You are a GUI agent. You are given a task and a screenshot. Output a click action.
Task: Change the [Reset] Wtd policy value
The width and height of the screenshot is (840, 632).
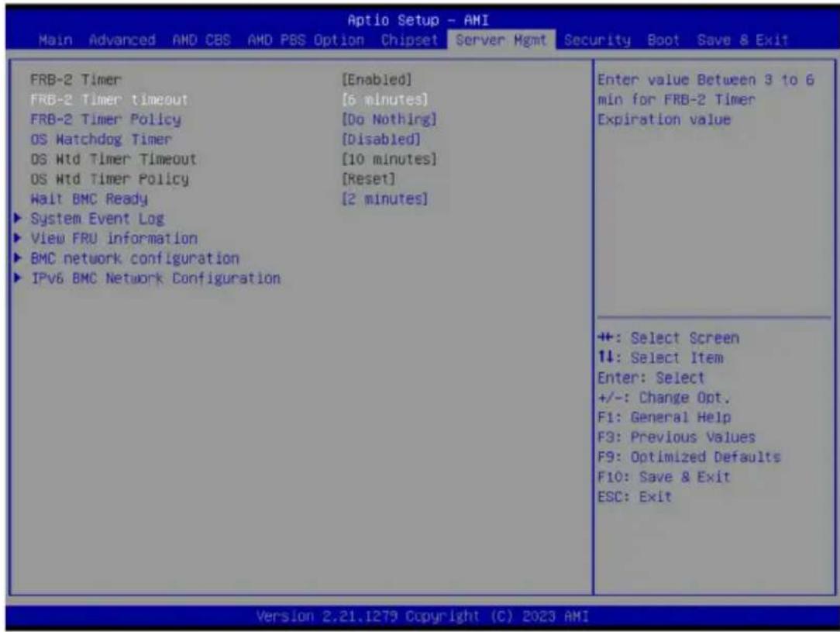[x=369, y=179]
